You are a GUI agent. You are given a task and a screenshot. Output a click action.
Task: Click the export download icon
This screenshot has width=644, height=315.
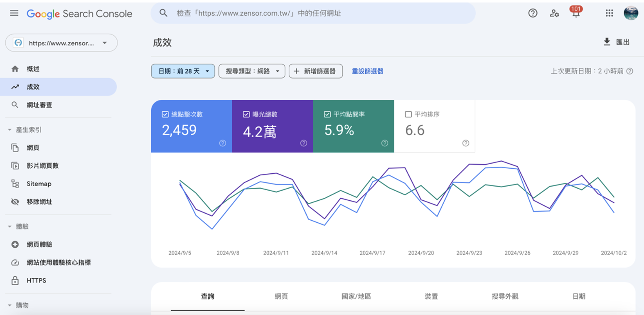tap(607, 42)
